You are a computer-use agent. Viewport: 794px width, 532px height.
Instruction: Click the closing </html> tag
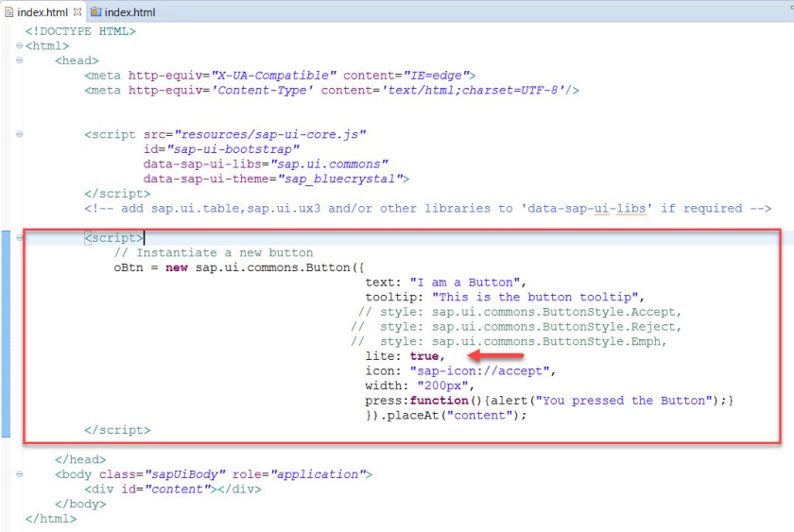pyautogui.click(x=51, y=519)
